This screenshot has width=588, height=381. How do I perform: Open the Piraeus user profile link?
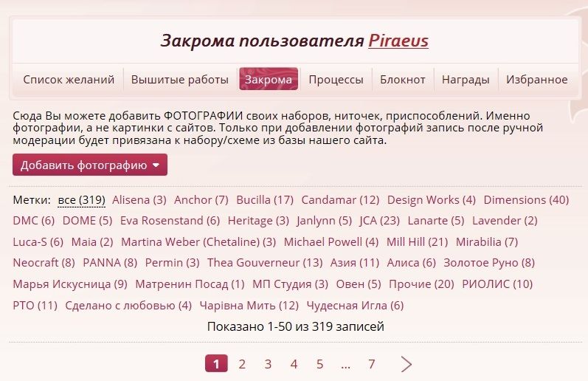(398, 40)
